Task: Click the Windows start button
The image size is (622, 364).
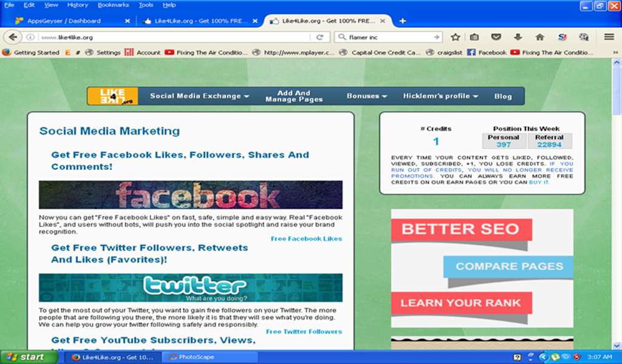Action: click(29, 357)
